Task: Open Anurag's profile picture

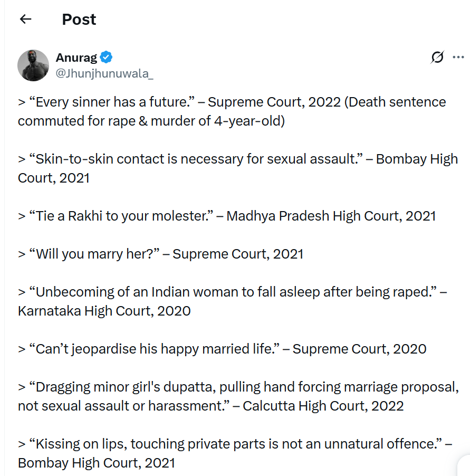Action: click(x=33, y=65)
